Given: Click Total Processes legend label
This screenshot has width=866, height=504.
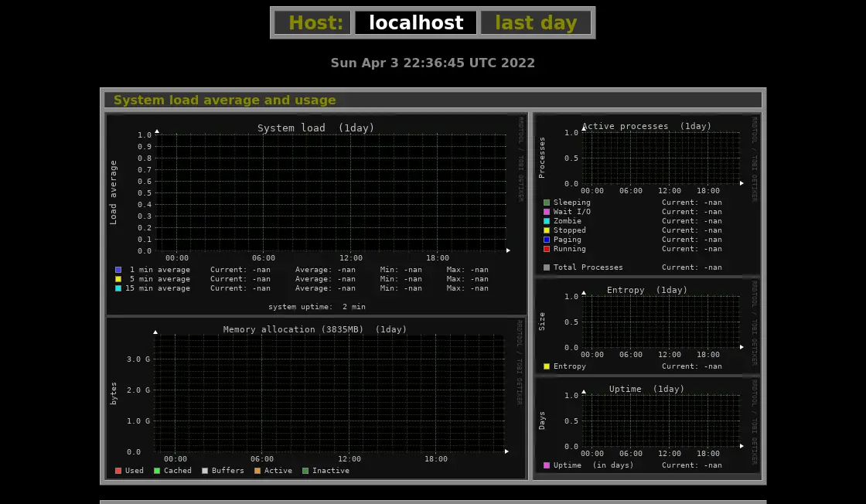Looking at the screenshot, I should click(588, 267).
